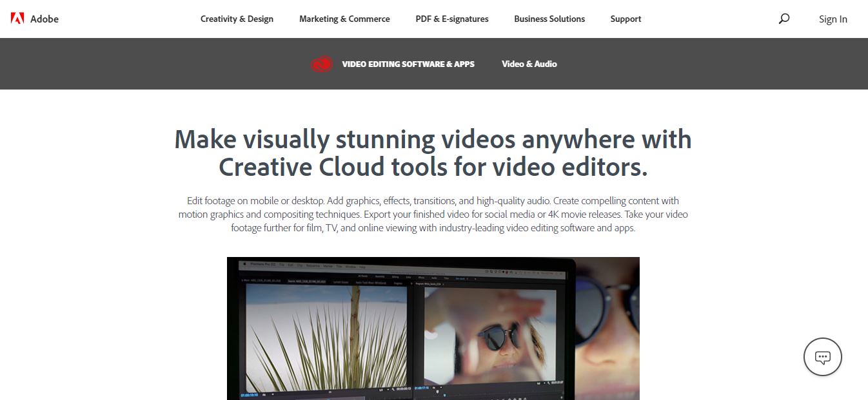Click the red Video & Audio spiral icon
Screen dimensions: 868x400
coord(322,64)
